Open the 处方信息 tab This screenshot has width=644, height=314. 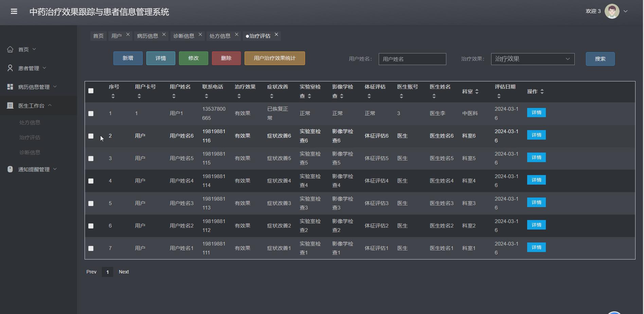220,36
